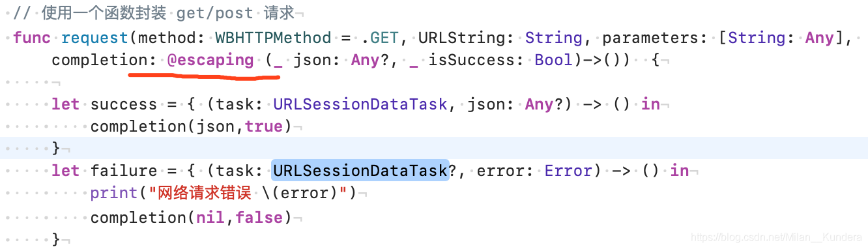Screen dimensions: 868x249
Task: Click the Error type in failure closure
Action: [x=568, y=171]
